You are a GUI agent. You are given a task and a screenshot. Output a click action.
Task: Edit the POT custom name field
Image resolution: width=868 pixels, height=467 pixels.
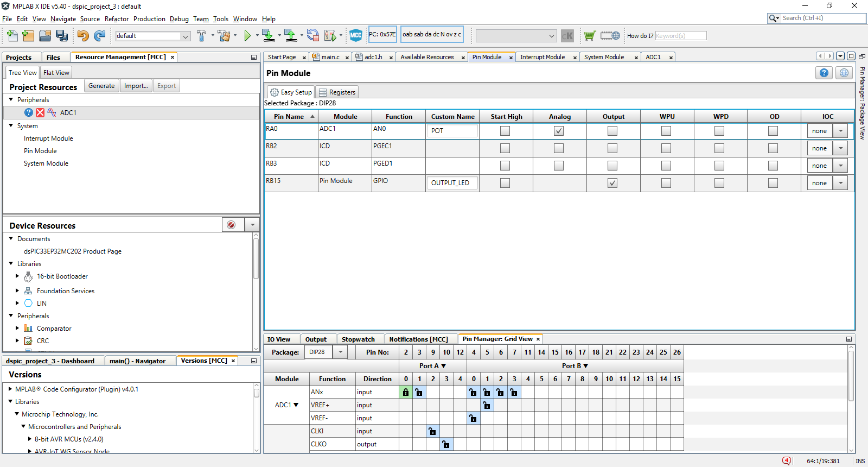[452, 131]
